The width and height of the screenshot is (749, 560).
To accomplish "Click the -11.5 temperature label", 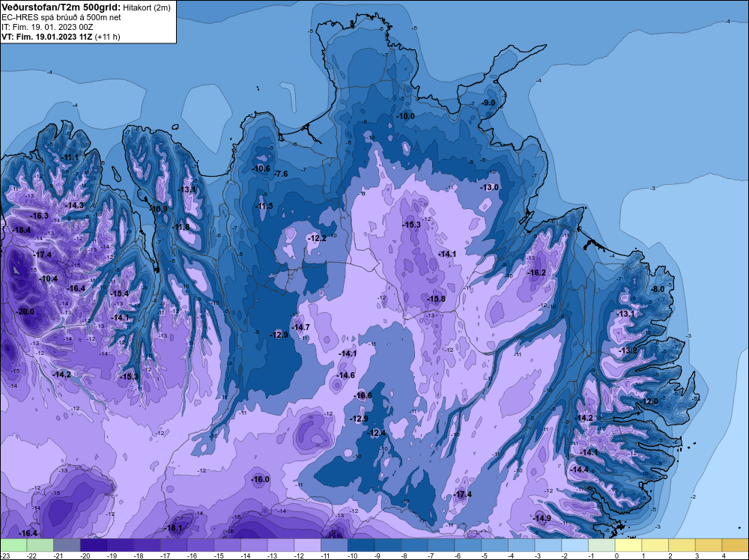I will point(264,206).
